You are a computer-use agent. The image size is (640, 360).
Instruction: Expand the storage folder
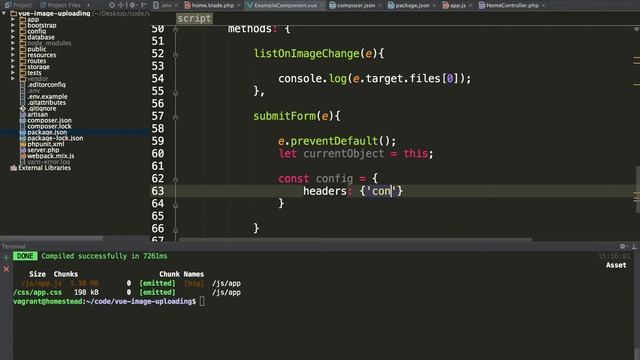(x=13, y=67)
